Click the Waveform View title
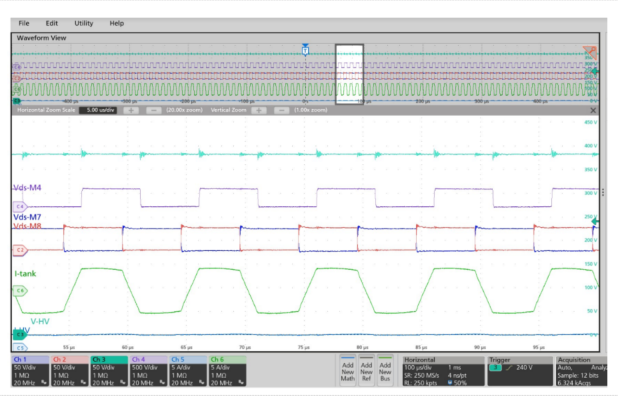The width and height of the screenshot is (618, 399). (41, 38)
